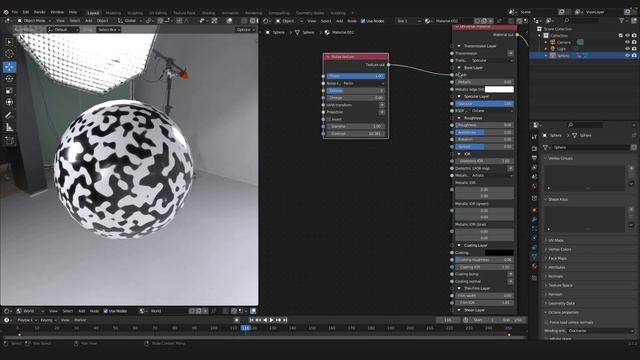Open the Keying menu in timeline
This screenshot has width=640, height=360.
(48, 320)
